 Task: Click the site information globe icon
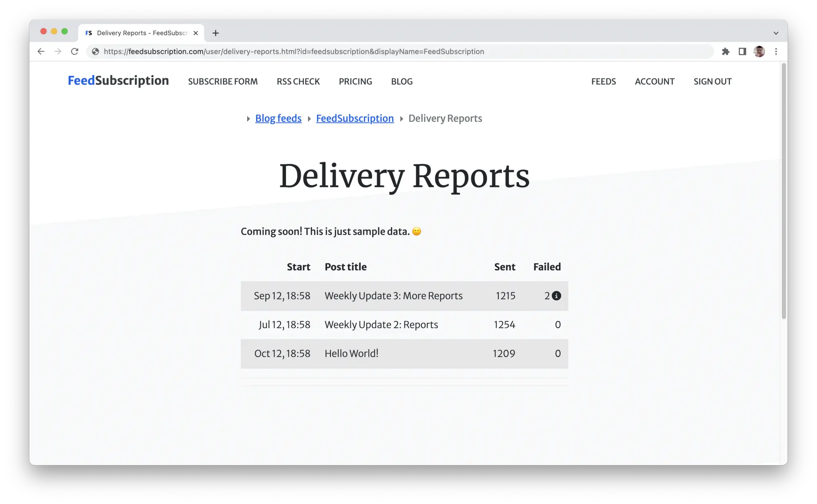click(95, 51)
